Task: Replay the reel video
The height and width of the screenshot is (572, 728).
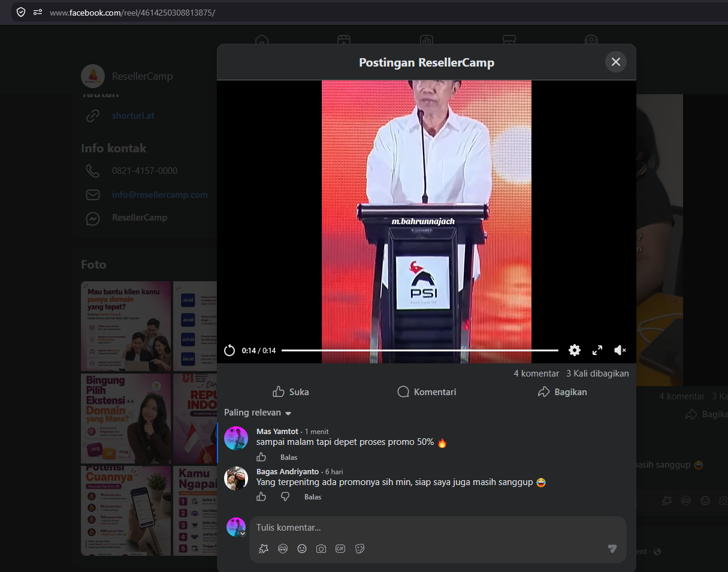Action: pos(229,350)
